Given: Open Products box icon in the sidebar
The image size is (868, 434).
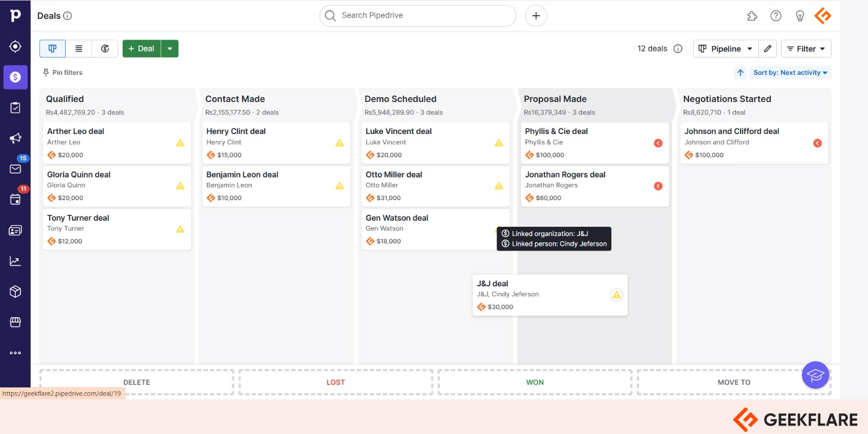Looking at the screenshot, I should 15,291.
